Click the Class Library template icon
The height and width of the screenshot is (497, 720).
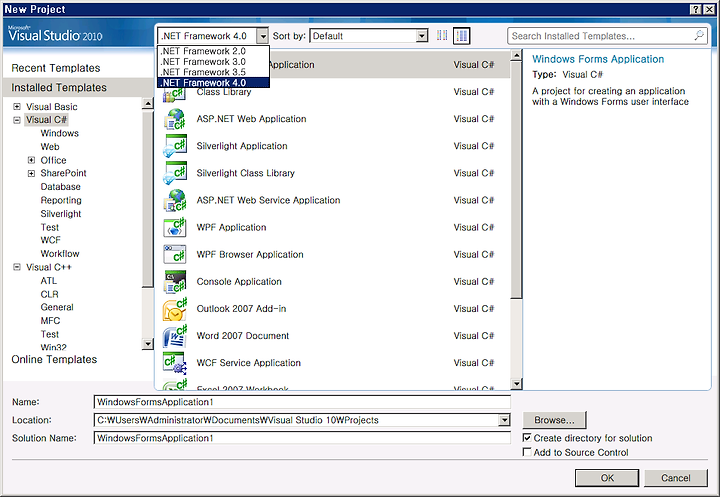point(174,95)
